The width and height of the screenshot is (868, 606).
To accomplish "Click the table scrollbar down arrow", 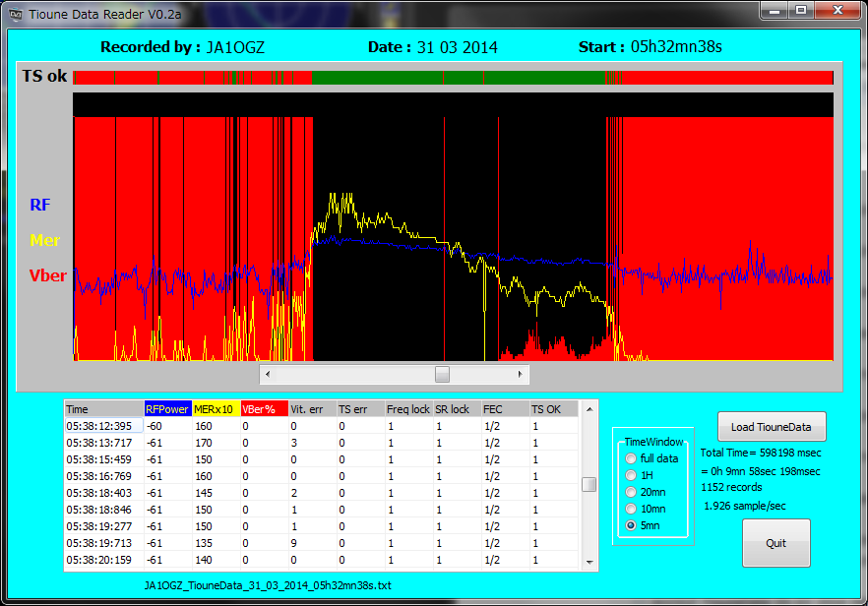I will tap(589, 563).
